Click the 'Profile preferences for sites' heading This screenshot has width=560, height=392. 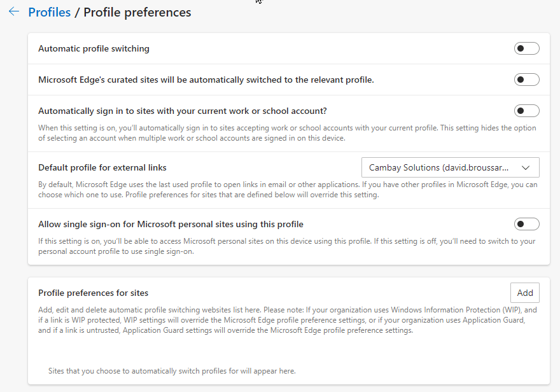pyautogui.click(x=93, y=293)
